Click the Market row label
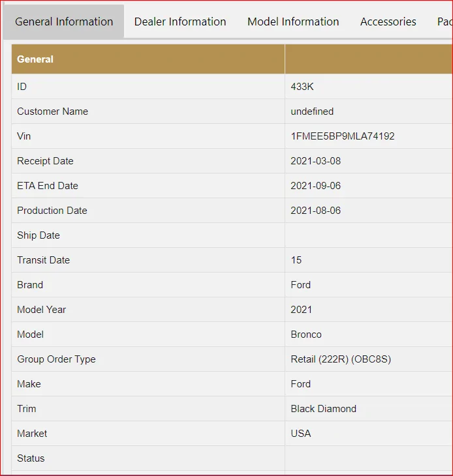 pos(32,434)
